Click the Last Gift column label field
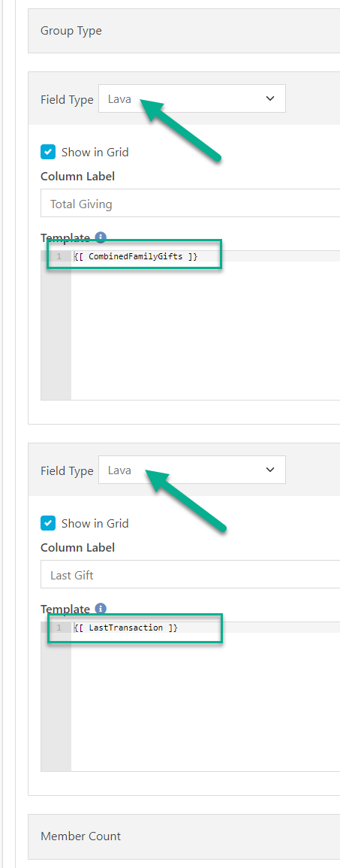The height and width of the screenshot is (868, 340). [190, 574]
